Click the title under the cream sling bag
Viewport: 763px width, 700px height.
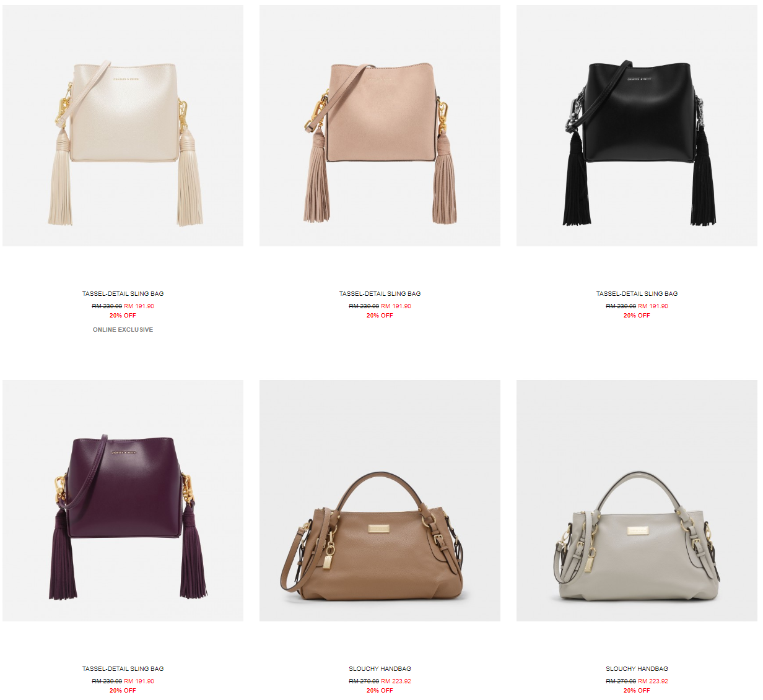coord(123,294)
